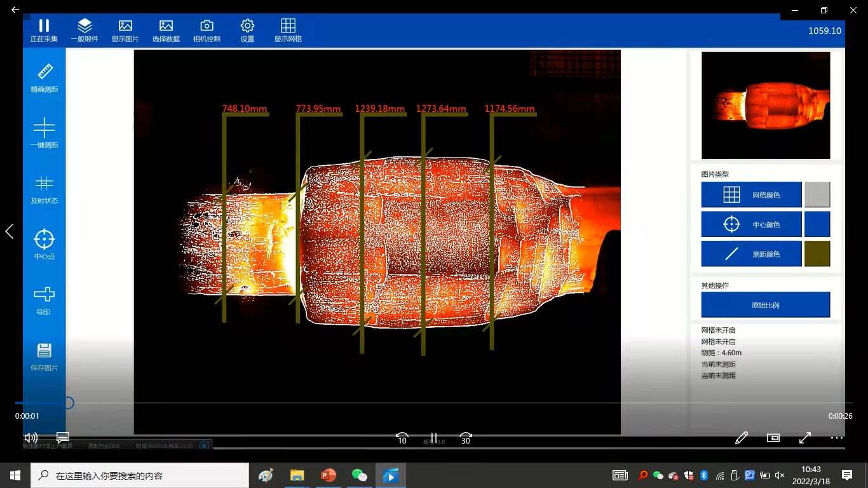Skip forward 30 seconds in video
The width and height of the screenshot is (868, 488).
pyautogui.click(x=466, y=438)
